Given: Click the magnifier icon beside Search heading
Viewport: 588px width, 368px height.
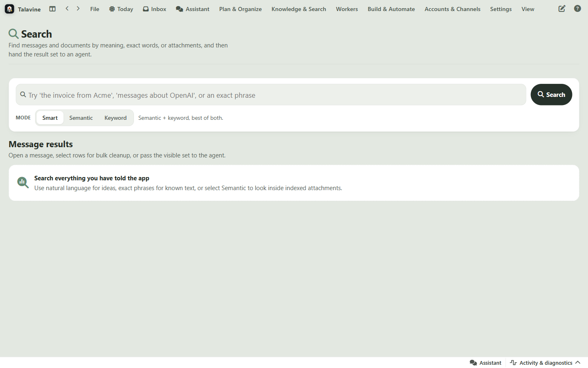Looking at the screenshot, I should [x=13, y=34].
